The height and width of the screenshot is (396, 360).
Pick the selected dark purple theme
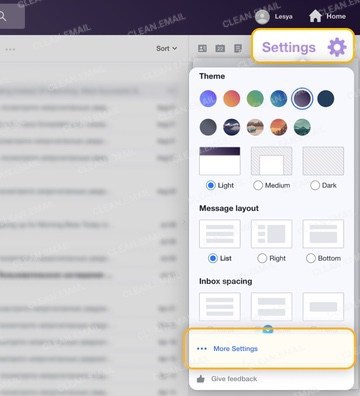(302, 99)
